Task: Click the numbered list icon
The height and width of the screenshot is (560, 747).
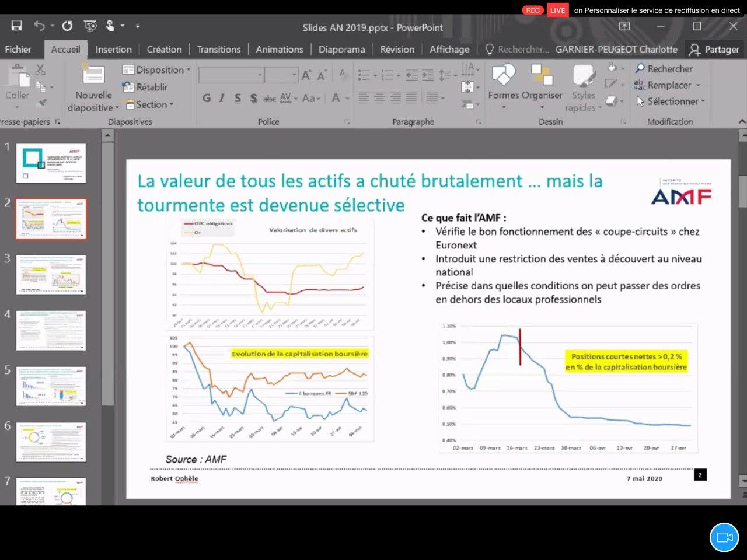Action: coord(387,75)
